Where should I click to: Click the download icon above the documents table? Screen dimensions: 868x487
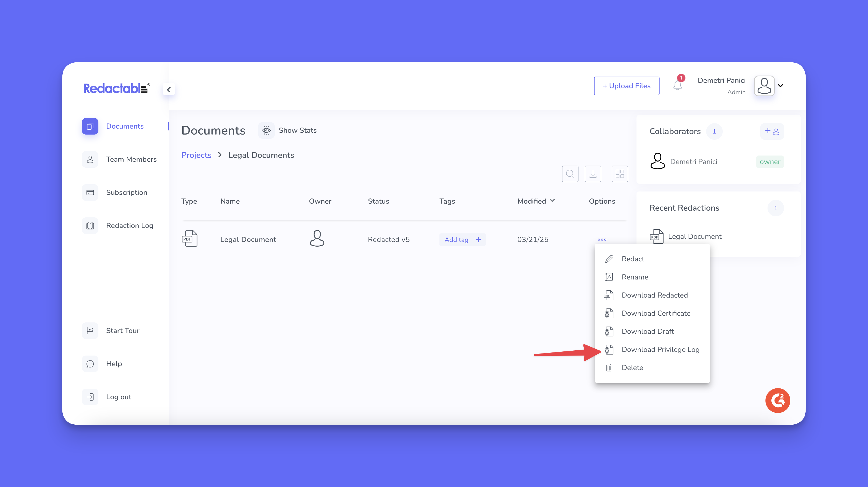[593, 174]
